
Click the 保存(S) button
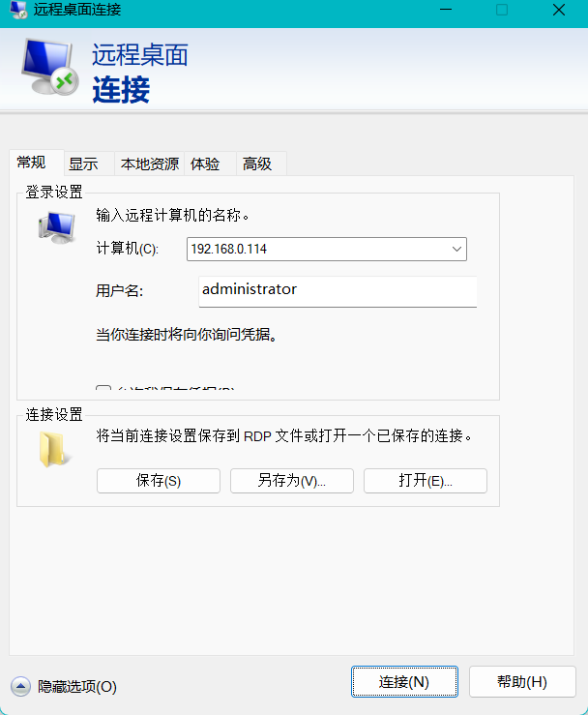[159, 481]
